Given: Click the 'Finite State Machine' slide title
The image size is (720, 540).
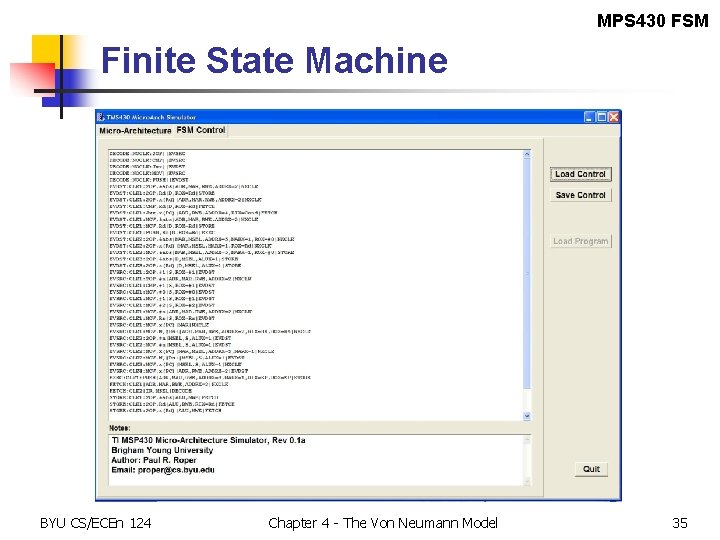Looking at the screenshot, I should [274, 60].
